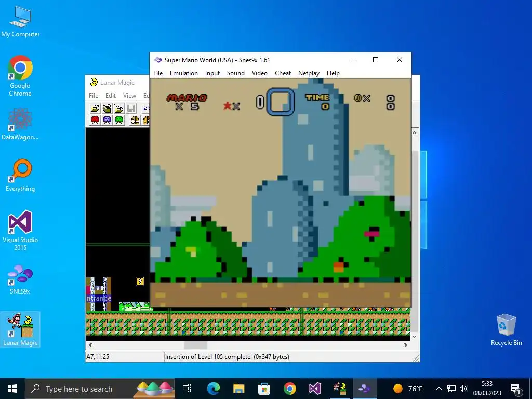Open Microsoft Store from the taskbar
Screen dimensions: 532x399
pos(264,389)
